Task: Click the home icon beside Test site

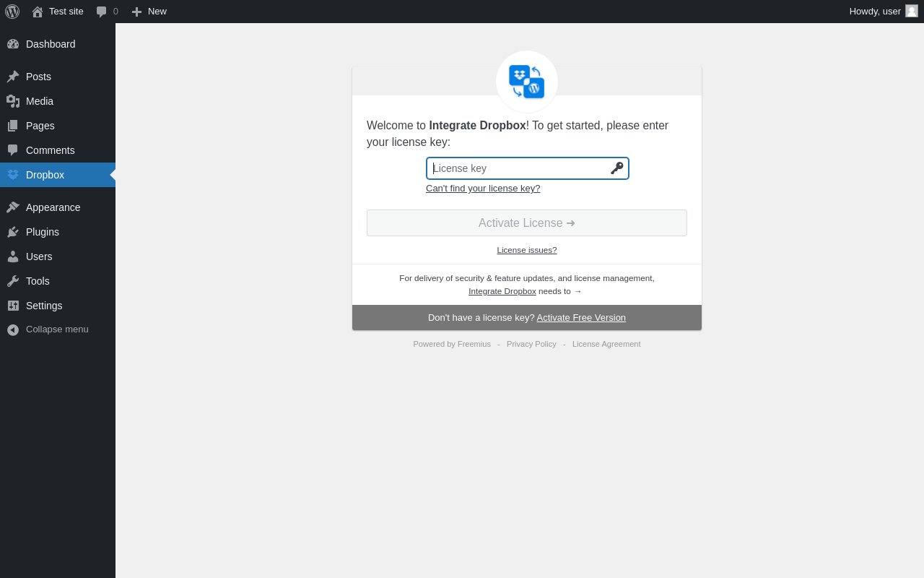Action: [38, 12]
